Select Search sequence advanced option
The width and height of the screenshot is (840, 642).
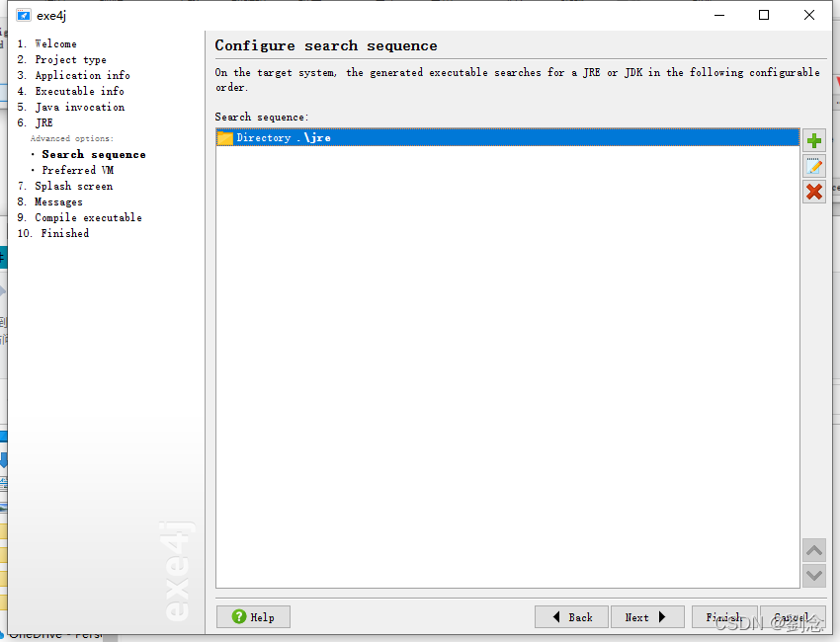94,154
